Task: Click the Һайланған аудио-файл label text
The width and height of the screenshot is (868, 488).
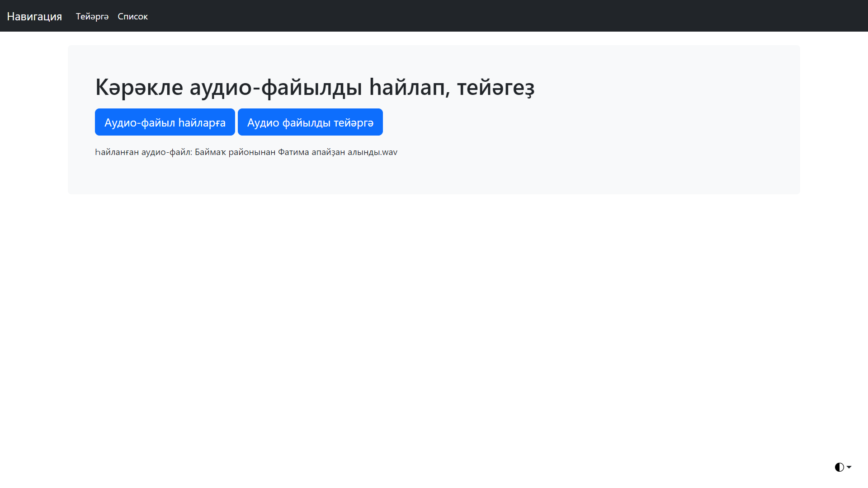Action: (143, 152)
